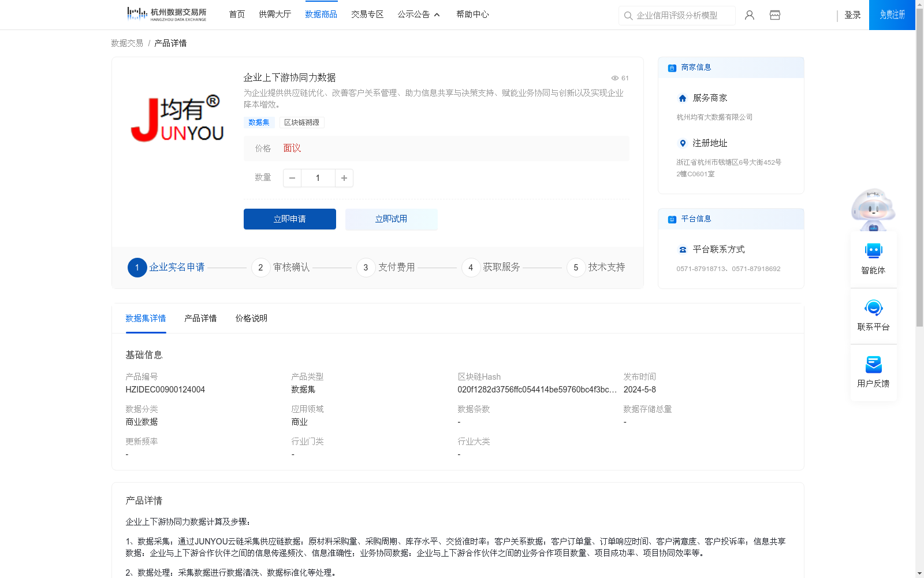Decrease quantity with the minus button

[292, 178]
